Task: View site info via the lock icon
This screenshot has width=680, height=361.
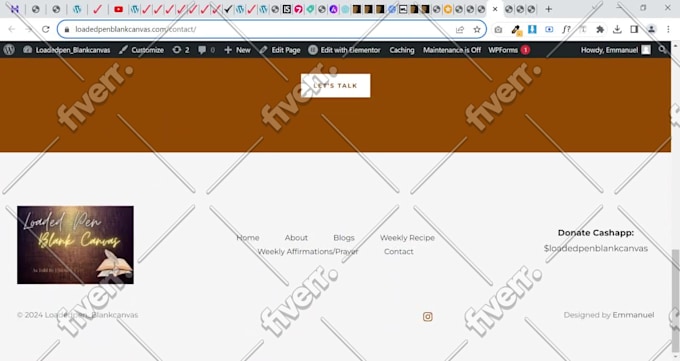Action: click(67, 30)
